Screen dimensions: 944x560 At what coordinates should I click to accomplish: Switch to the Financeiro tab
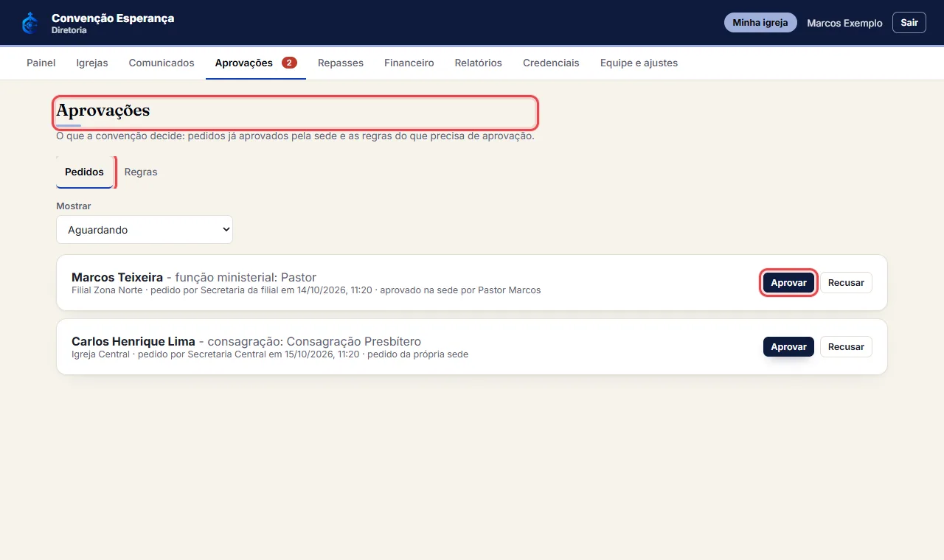coord(409,63)
